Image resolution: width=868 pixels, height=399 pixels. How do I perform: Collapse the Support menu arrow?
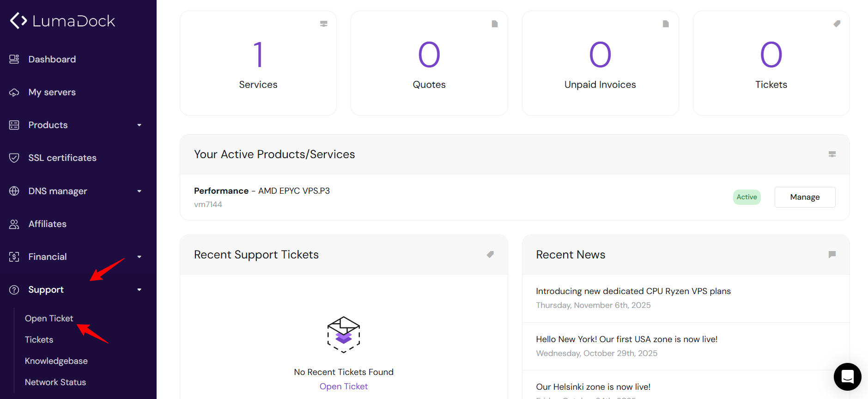click(139, 289)
